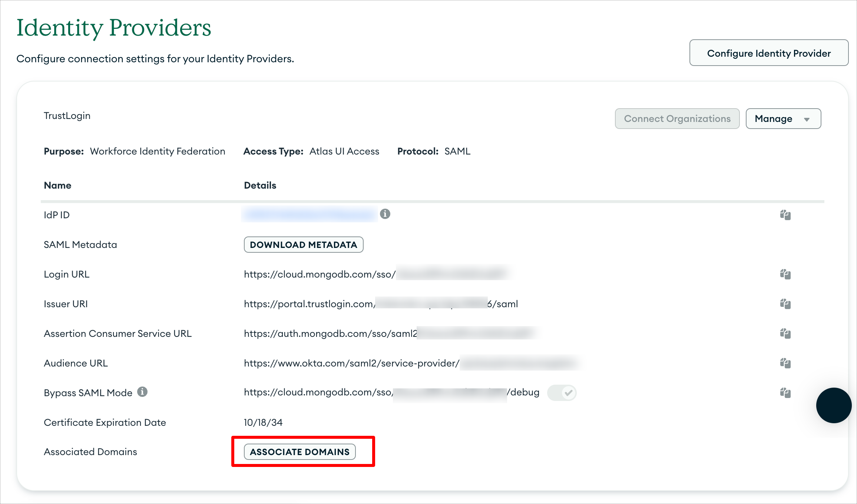The height and width of the screenshot is (504, 857).
Task: Copy the Assertion Consumer Service URL
Action: point(785,334)
